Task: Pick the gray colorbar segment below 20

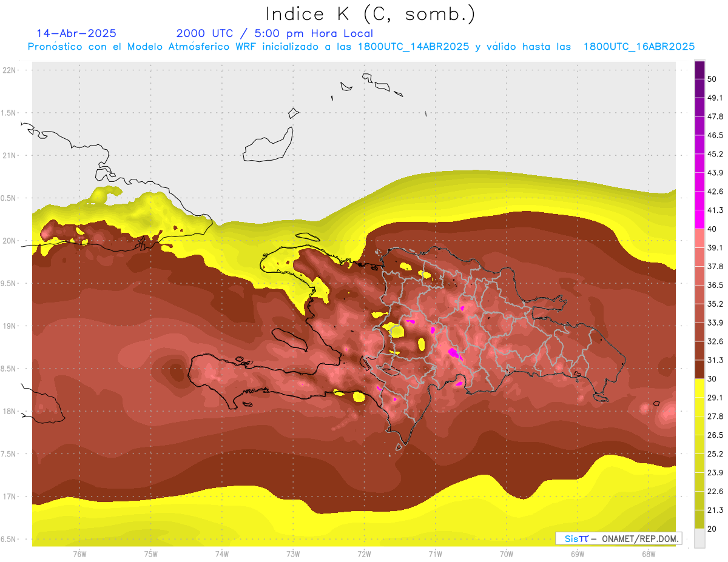Action: click(699, 538)
